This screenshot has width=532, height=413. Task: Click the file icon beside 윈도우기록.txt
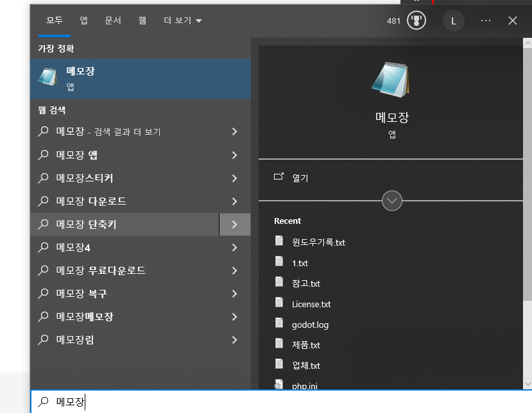tap(279, 240)
